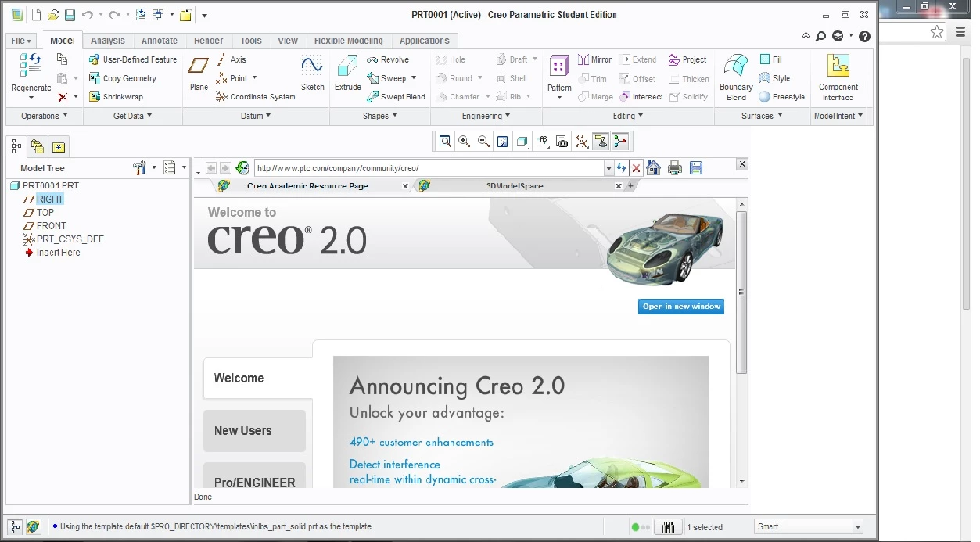Select the Fill surface tool
Image resolution: width=980 pixels, height=542 pixels.
(x=771, y=59)
